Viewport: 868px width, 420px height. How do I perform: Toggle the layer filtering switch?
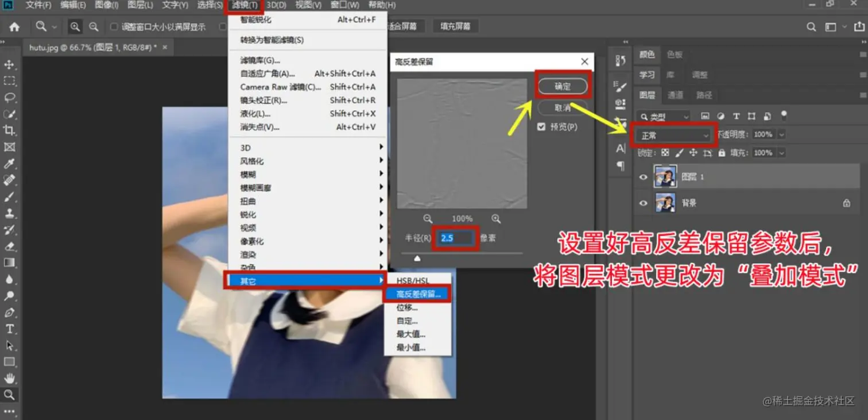[784, 115]
